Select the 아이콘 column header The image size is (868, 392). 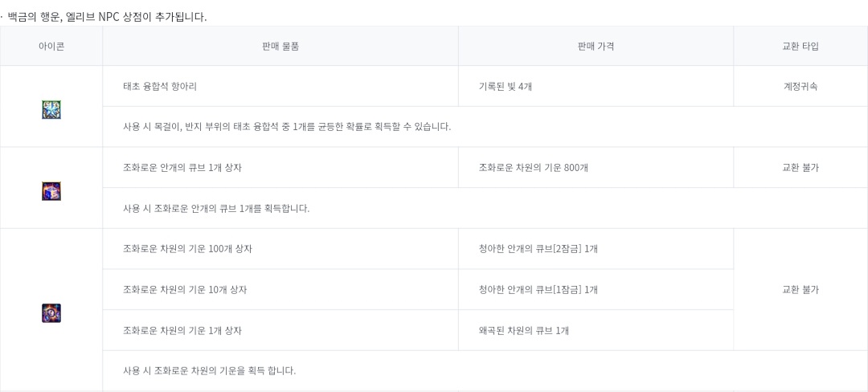(51, 47)
